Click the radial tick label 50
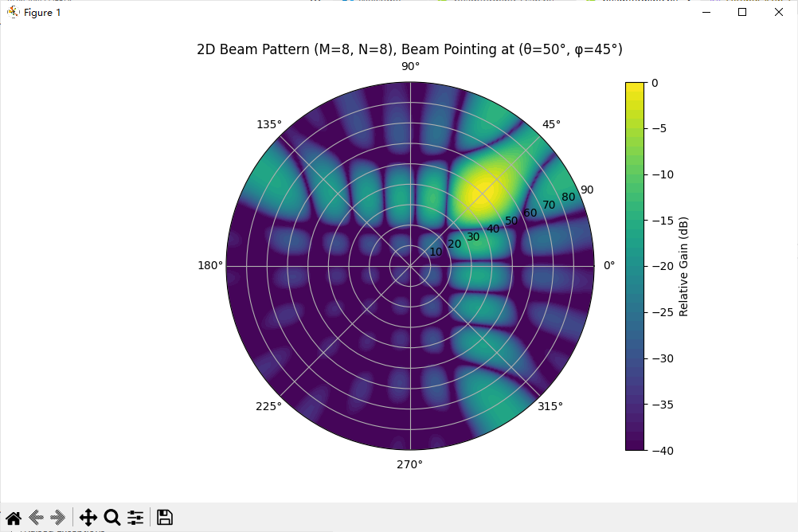This screenshot has width=798, height=532. (x=511, y=221)
